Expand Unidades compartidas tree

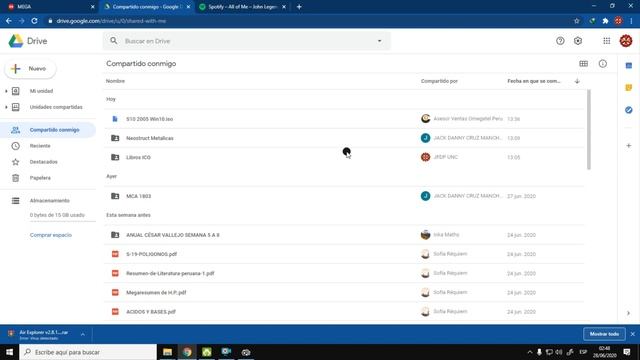tap(6, 107)
